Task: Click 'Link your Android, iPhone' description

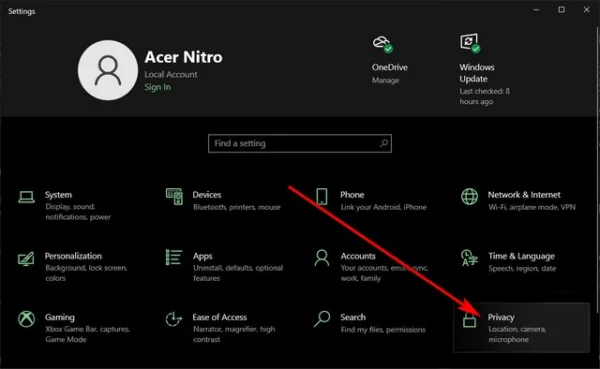Action: (x=383, y=207)
